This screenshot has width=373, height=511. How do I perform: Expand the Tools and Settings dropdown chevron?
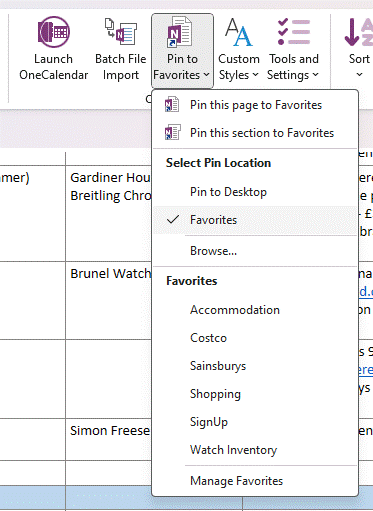pyautogui.click(x=315, y=75)
